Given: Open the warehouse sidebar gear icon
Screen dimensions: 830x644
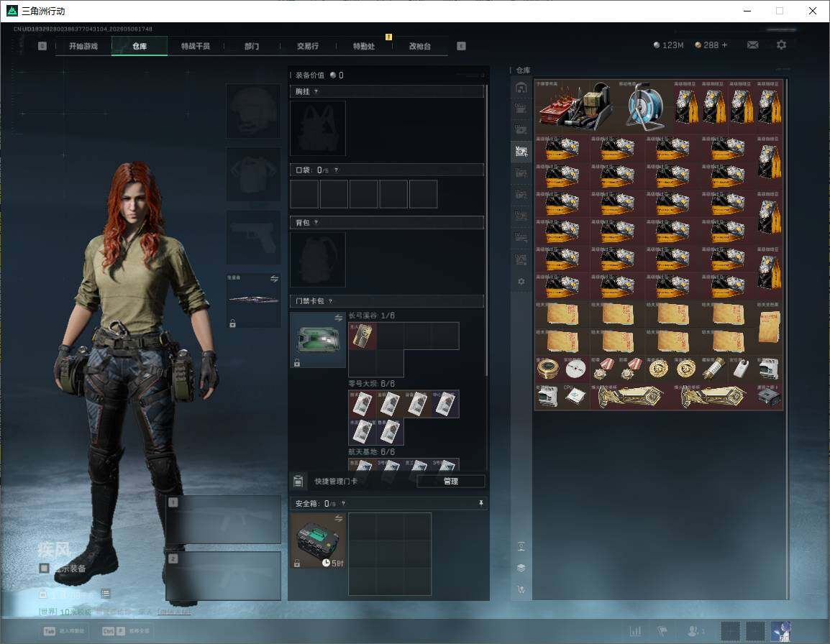Looking at the screenshot, I should [521, 282].
